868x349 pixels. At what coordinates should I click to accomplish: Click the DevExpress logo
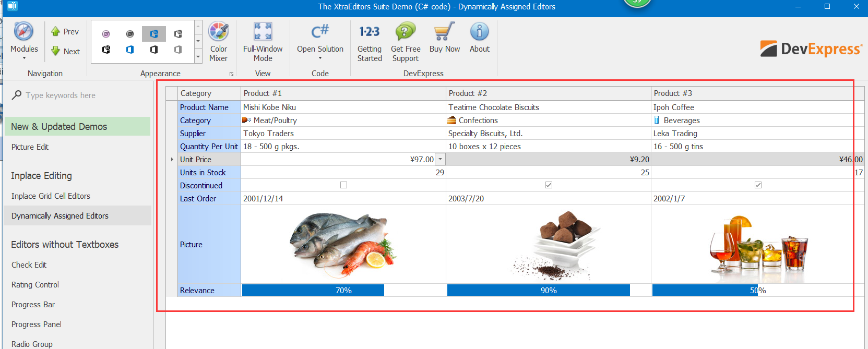(x=811, y=49)
